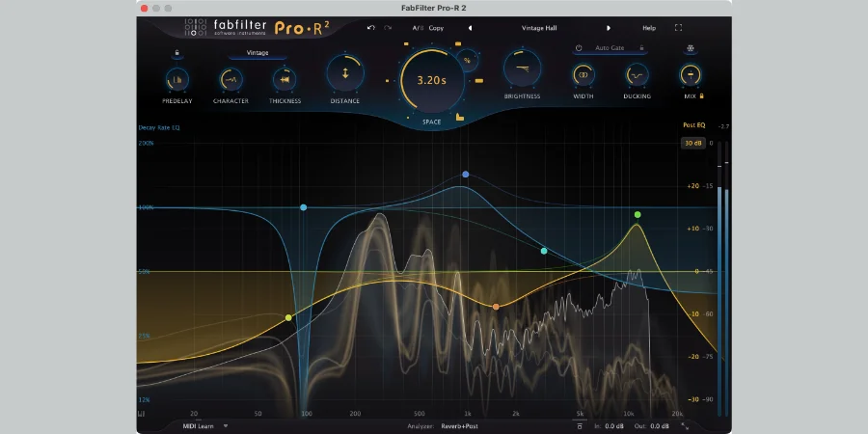Select the teal decay shelf band dot
Image resolution: width=868 pixels, height=434 pixels.
pos(544,251)
